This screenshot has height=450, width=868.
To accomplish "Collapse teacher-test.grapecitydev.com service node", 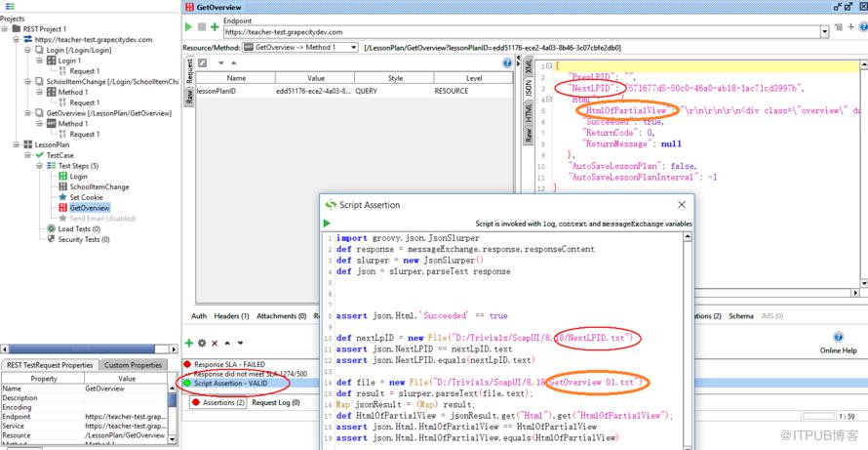I will pos(17,39).
